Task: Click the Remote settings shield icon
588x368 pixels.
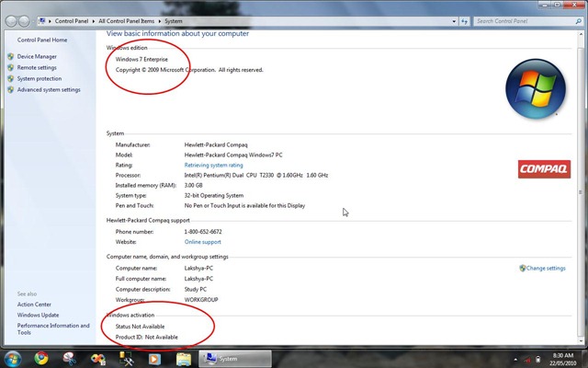Action: (x=10, y=67)
